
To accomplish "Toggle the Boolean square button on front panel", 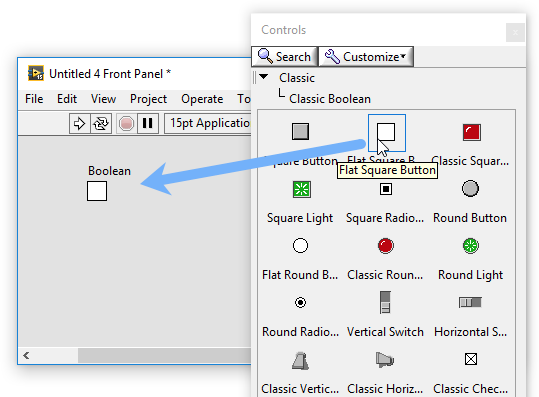I will (x=97, y=191).
